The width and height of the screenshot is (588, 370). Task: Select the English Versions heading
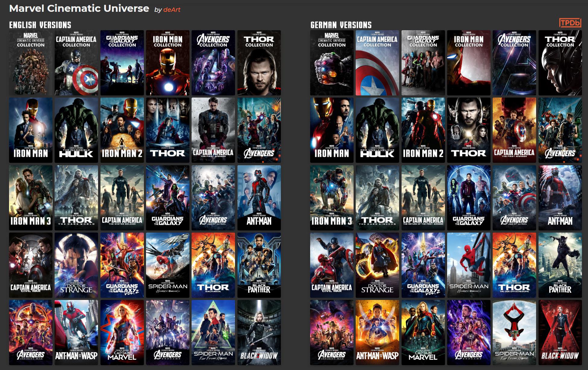click(x=40, y=25)
